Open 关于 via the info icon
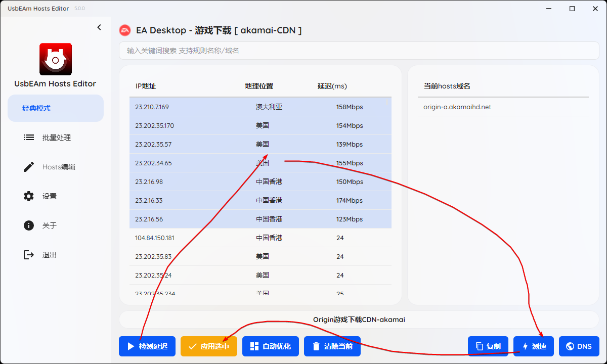This screenshot has height=364, width=607. 29,225
